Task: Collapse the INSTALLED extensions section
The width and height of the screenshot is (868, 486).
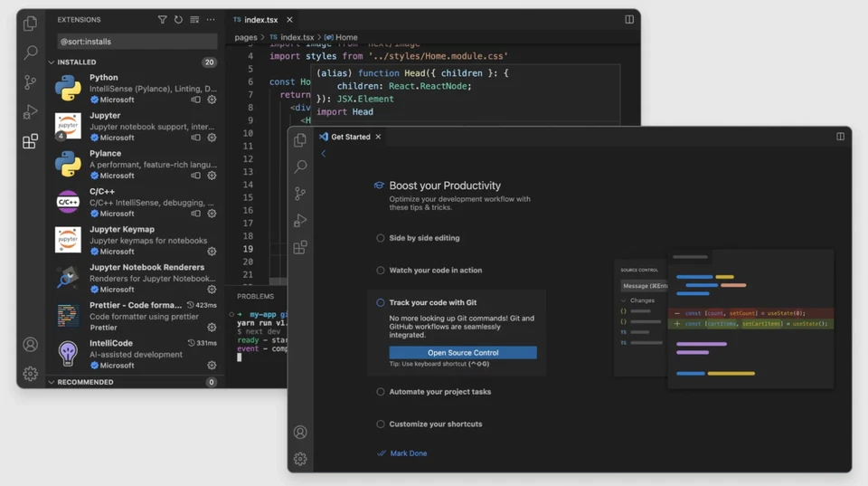Action: (52, 62)
